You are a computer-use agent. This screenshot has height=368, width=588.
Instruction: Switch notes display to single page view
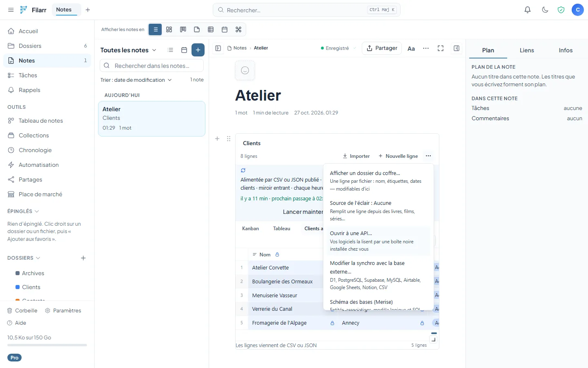[x=197, y=29]
